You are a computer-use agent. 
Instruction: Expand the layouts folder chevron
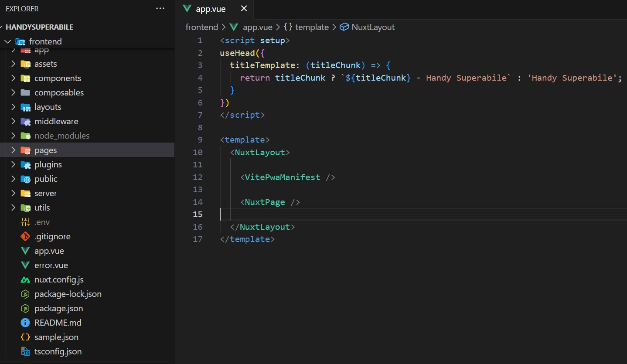pyautogui.click(x=14, y=107)
